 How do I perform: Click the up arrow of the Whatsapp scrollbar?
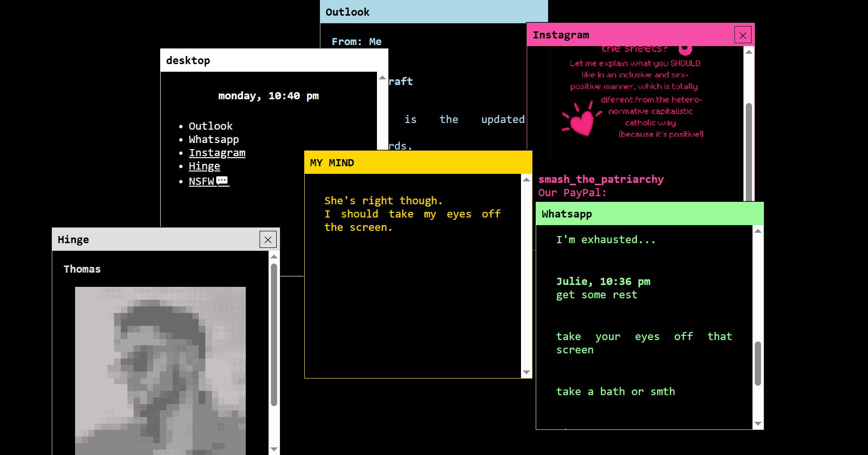pos(758,231)
